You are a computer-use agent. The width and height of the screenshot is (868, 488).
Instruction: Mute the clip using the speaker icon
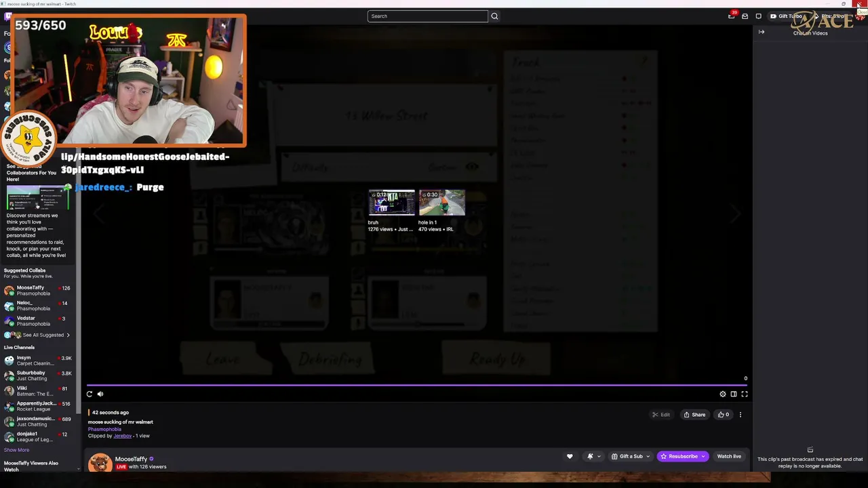click(x=100, y=394)
